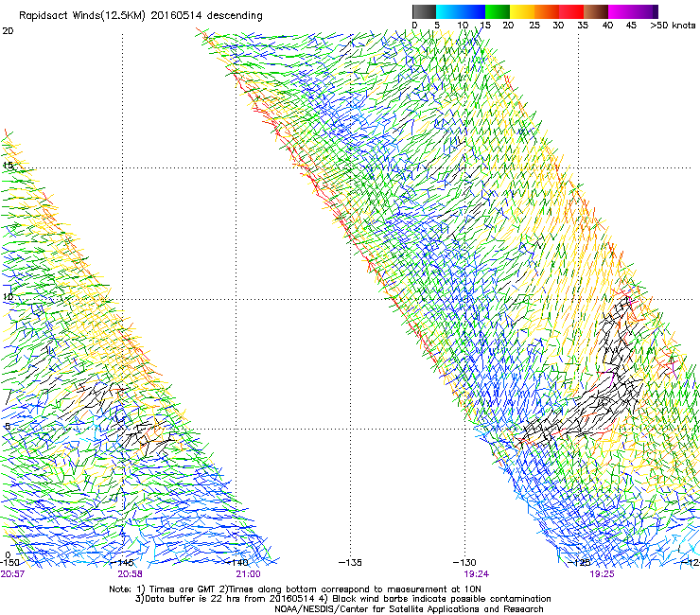Screen dimensions: 700x615
Task: Click the orange 25-30 knots legend segment
Action: click(x=547, y=11)
